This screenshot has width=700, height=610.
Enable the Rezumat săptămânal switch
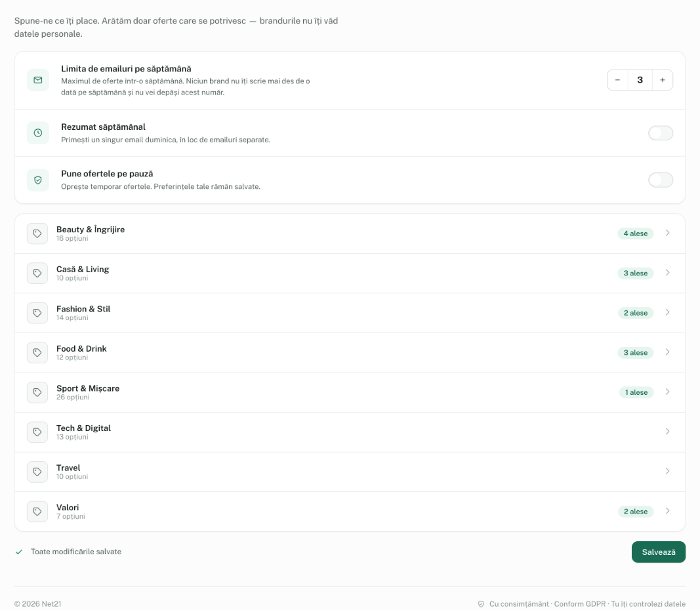pyautogui.click(x=660, y=133)
